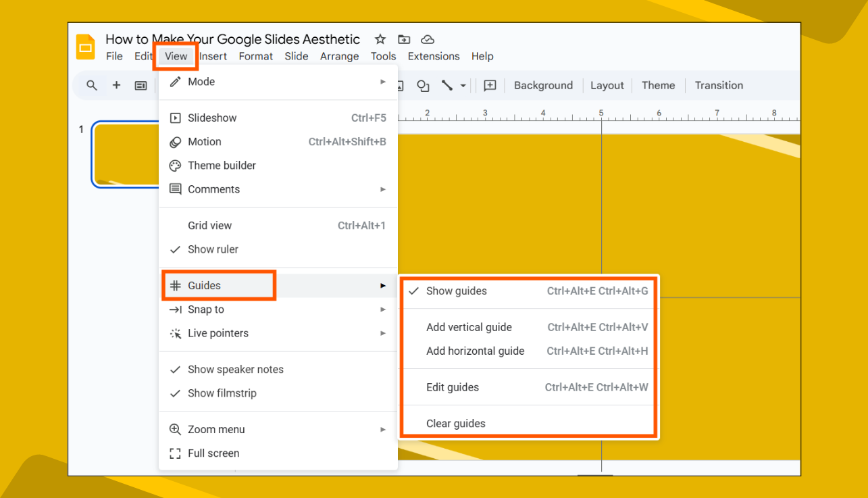The height and width of the screenshot is (498, 868).
Task: Expand the Comments submenu
Action: pyautogui.click(x=213, y=189)
